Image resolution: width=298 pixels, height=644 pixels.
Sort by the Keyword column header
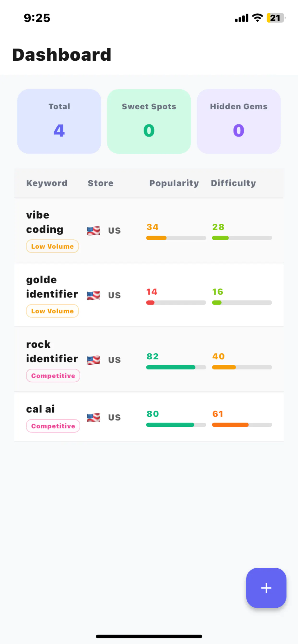[47, 183]
